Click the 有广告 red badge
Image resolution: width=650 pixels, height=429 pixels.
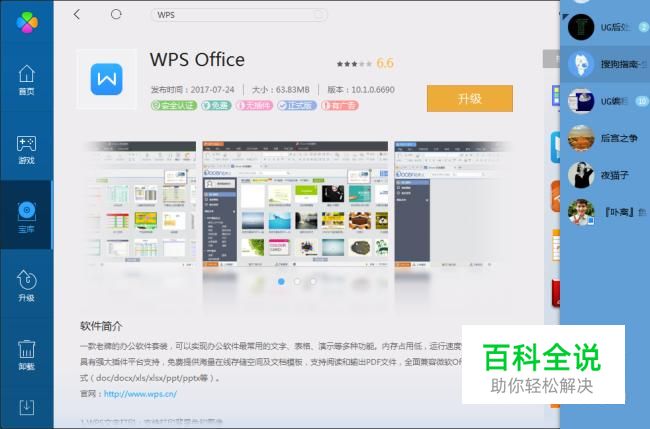point(340,106)
